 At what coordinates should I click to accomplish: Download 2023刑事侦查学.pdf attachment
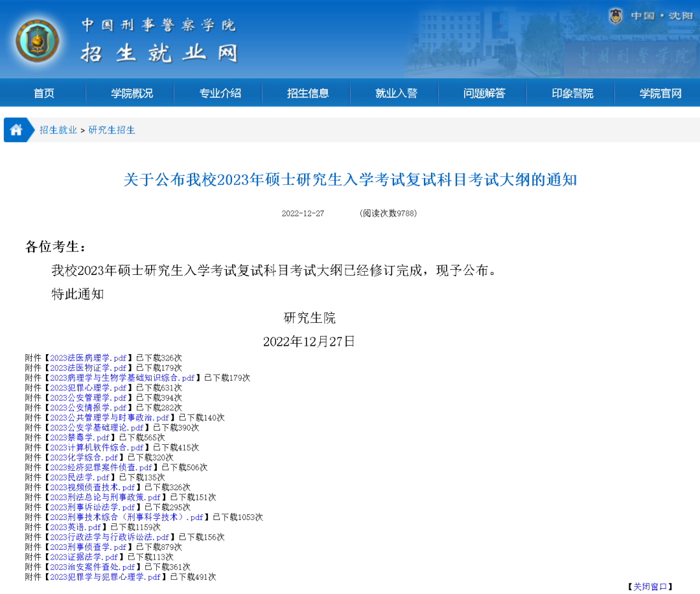click(88, 547)
